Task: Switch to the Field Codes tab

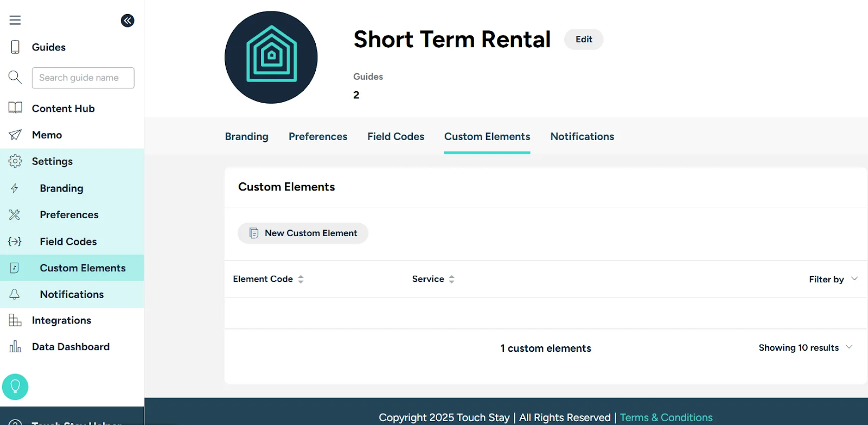Action: [x=396, y=137]
